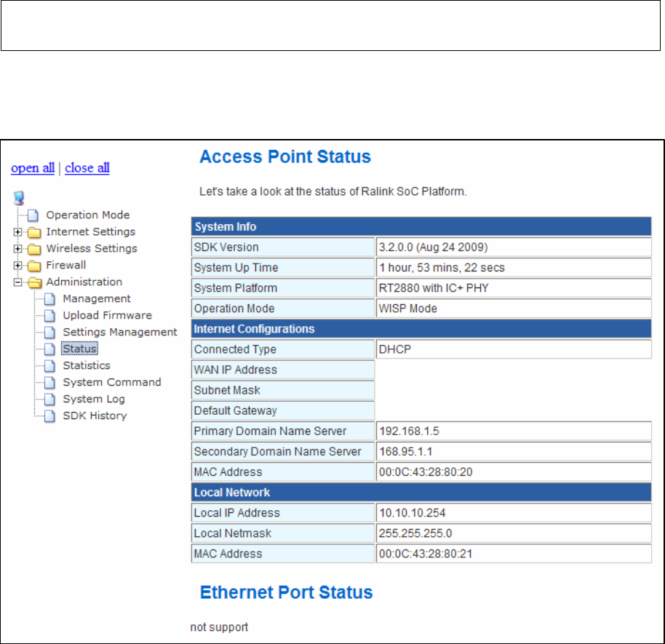The height and width of the screenshot is (644, 665).
Task: Click the open Administration folder icon
Action: pos(35,282)
